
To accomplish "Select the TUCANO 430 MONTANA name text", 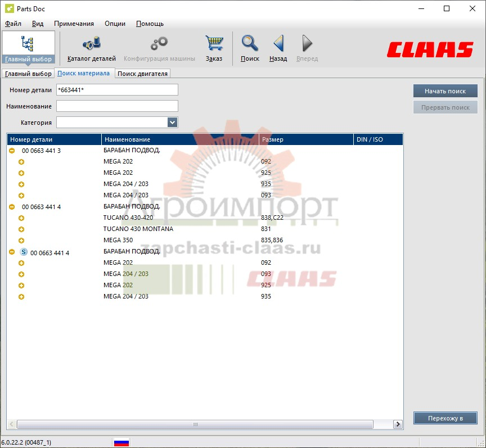I will (x=138, y=229).
